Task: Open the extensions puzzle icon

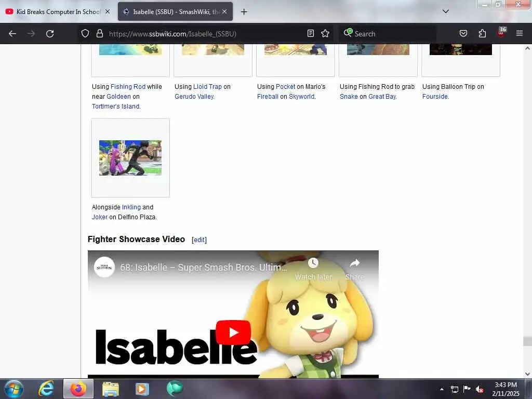Action: pos(482,33)
